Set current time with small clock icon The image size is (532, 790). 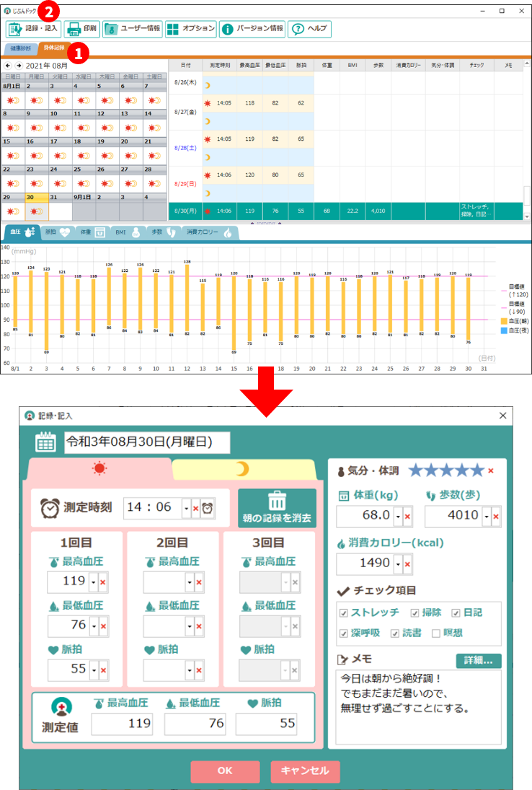(208, 509)
